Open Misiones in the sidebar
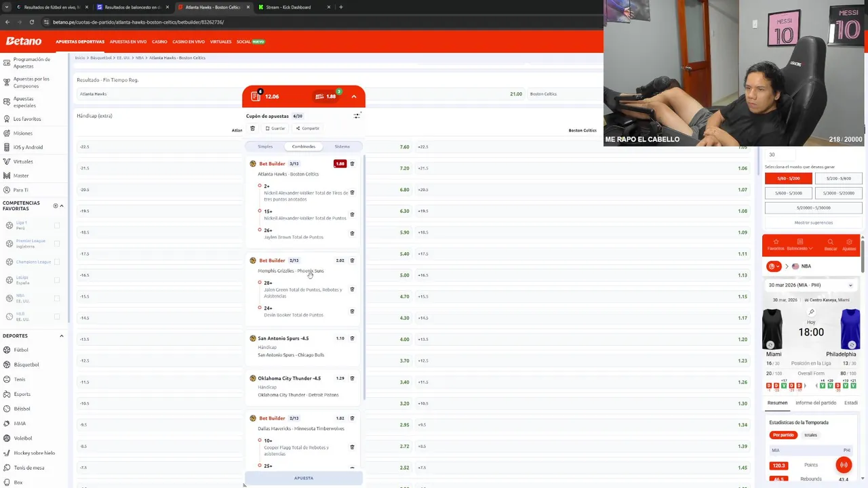 pyautogui.click(x=22, y=133)
